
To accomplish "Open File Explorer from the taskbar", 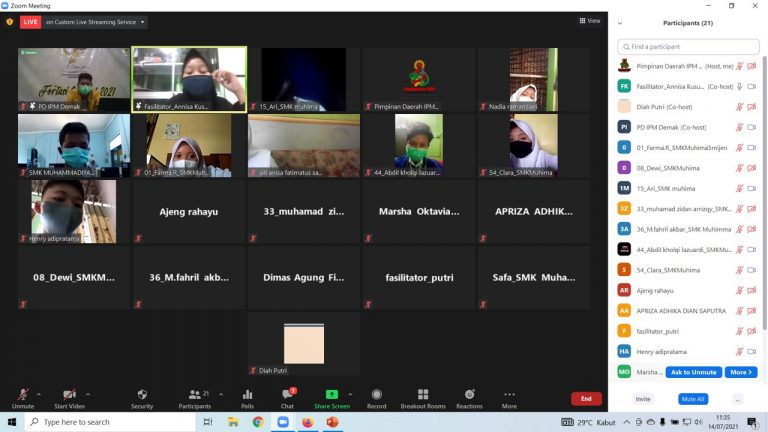I will (233, 422).
